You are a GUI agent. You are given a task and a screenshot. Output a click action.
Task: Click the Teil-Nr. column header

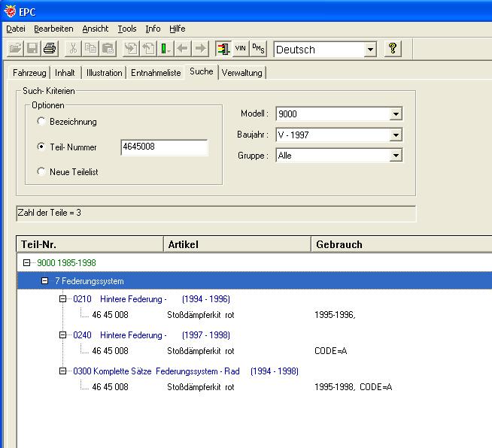[90, 244]
